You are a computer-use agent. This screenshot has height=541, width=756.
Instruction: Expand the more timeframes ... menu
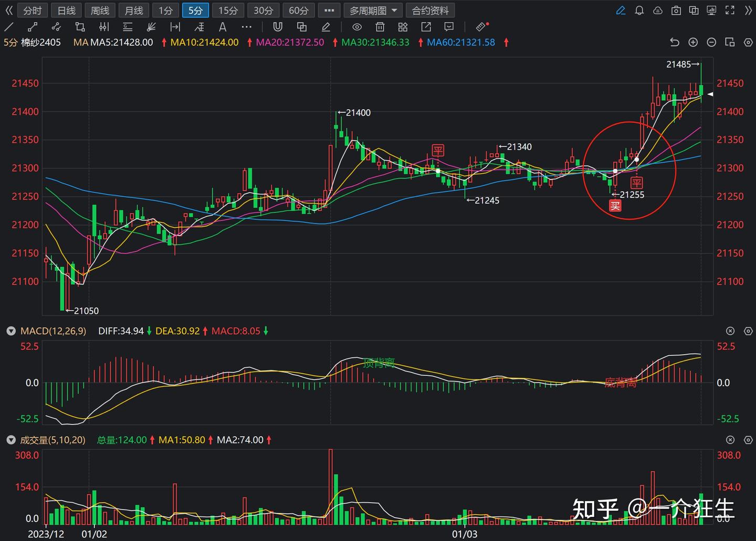click(329, 10)
